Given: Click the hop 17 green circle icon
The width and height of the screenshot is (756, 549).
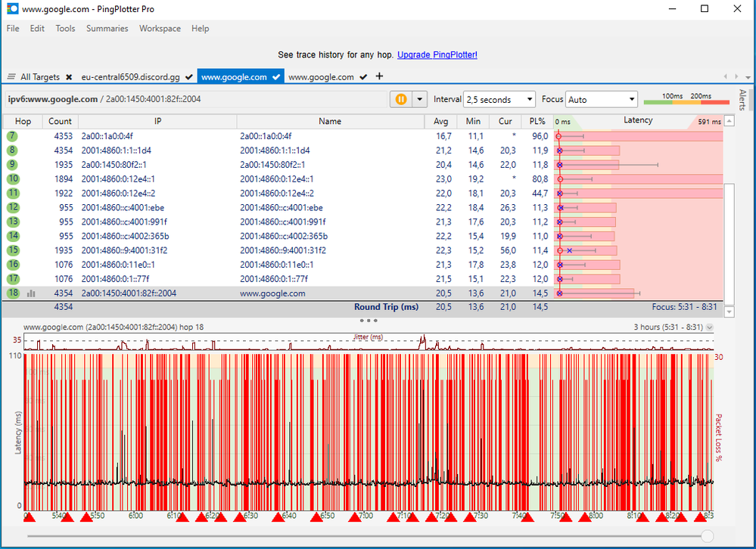Looking at the screenshot, I should pyautogui.click(x=13, y=279).
